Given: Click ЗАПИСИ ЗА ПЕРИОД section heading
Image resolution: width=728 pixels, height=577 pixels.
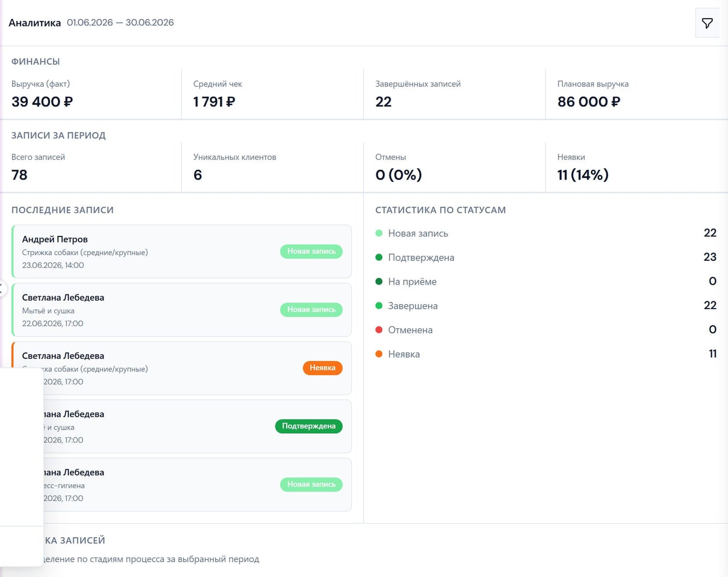Looking at the screenshot, I should (x=59, y=135).
